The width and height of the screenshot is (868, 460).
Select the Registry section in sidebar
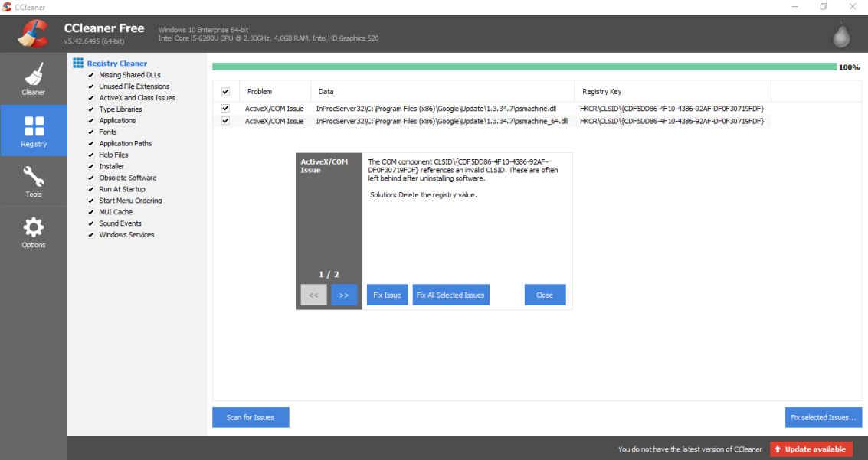pos(33,130)
